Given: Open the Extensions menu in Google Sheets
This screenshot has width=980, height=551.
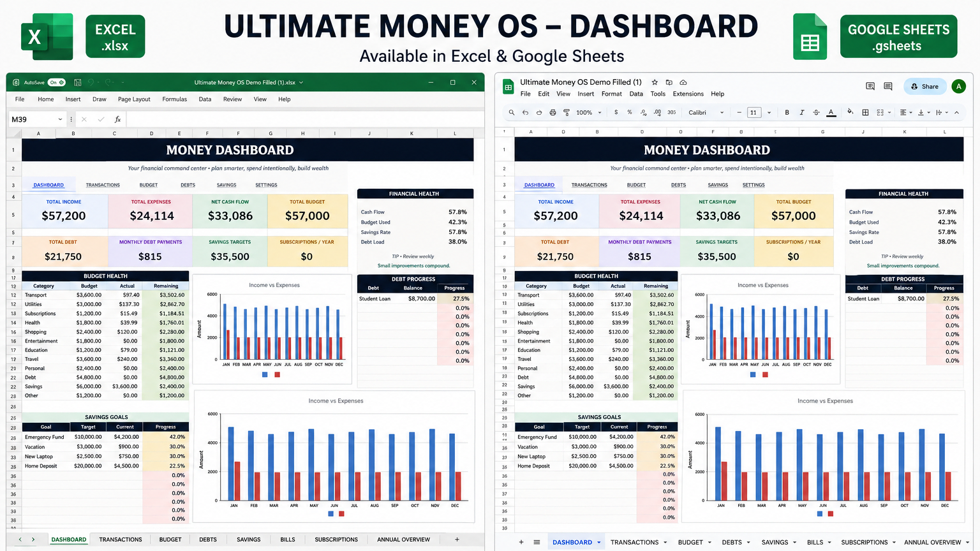Looking at the screenshot, I should [x=688, y=94].
